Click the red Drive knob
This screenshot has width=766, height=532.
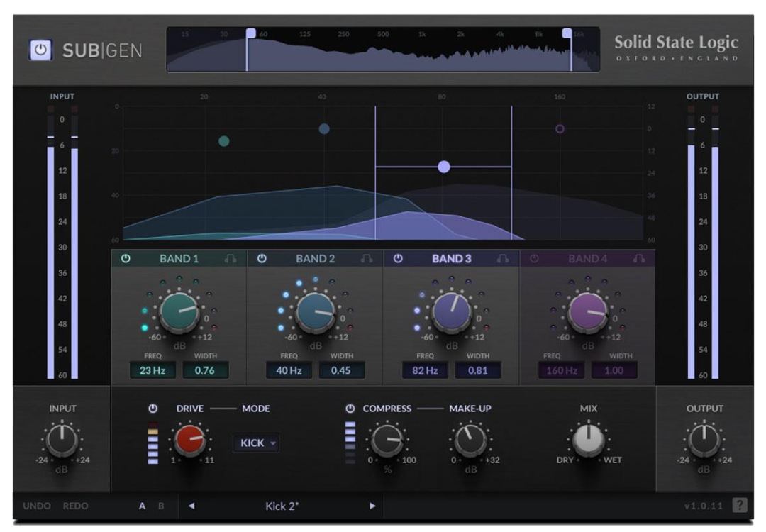point(189,440)
